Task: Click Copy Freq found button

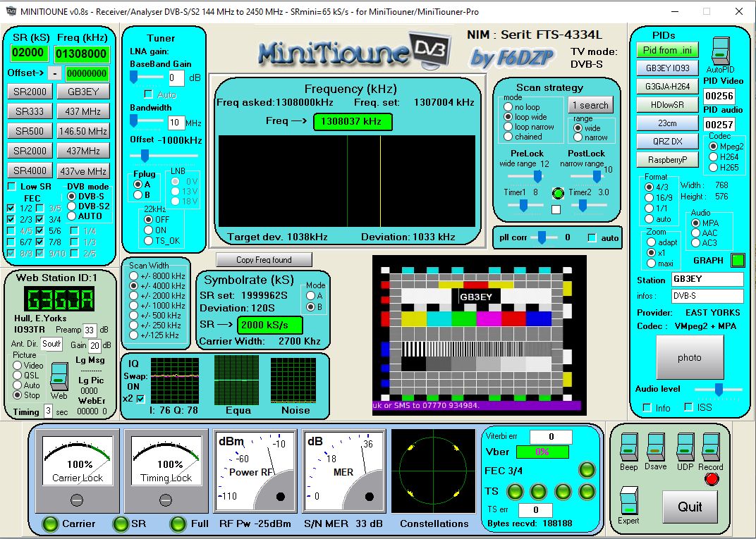Action: point(264,259)
